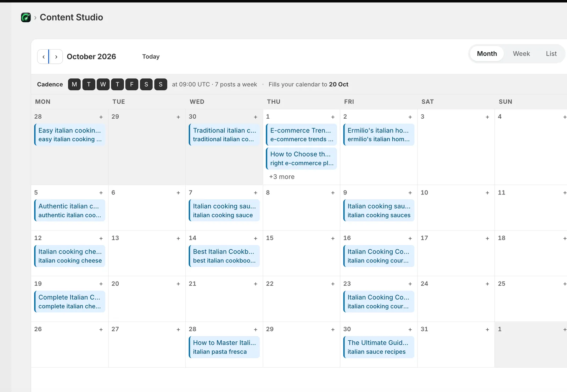
Task: Open Traditional italian cooking post
Action: pyautogui.click(x=224, y=135)
